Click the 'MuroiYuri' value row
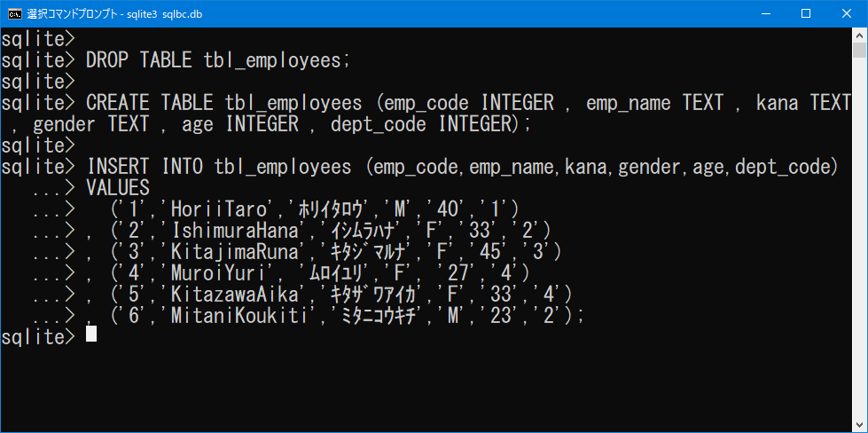This screenshot has width=868, height=433. point(309,273)
